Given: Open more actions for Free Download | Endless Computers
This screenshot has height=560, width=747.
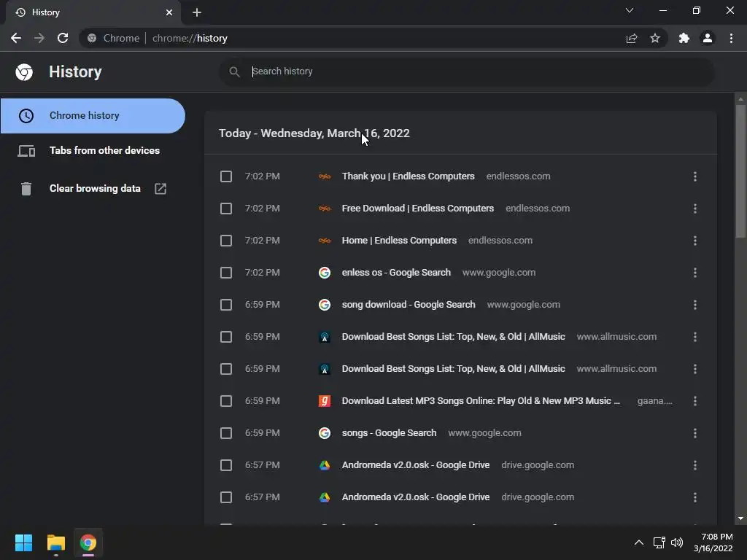Looking at the screenshot, I should tap(695, 209).
